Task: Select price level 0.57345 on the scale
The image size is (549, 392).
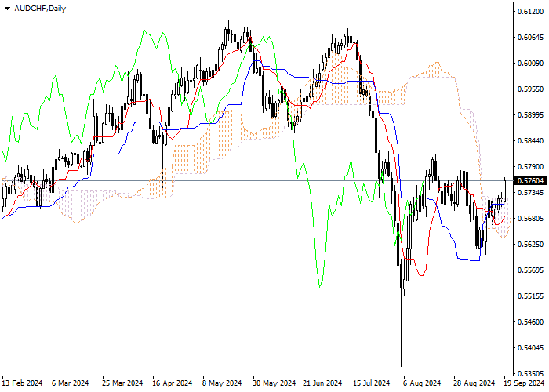Action: pyautogui.click(x=531, y=193)
